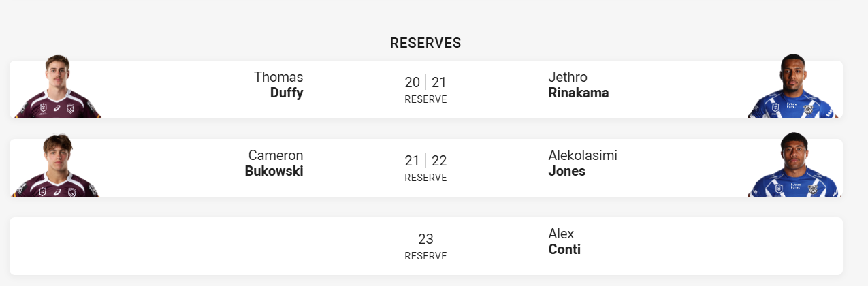Viewport: 868px width, 286px height.
Task: Select the Alekolasimi Jones name
Action: click(583, 163)
